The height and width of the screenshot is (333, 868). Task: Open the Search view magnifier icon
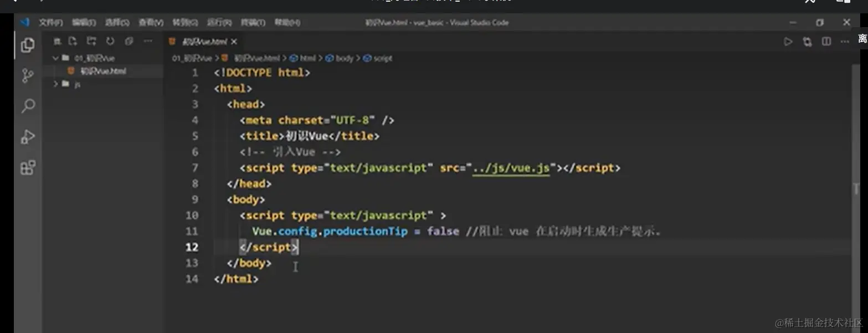[x=28, y=106]
